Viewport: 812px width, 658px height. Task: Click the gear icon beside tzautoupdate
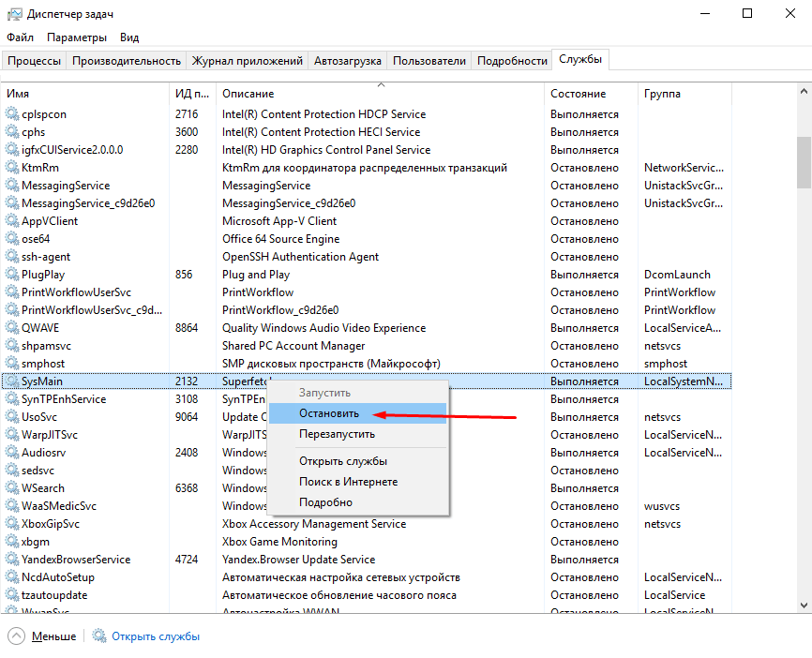click(11, 595)
